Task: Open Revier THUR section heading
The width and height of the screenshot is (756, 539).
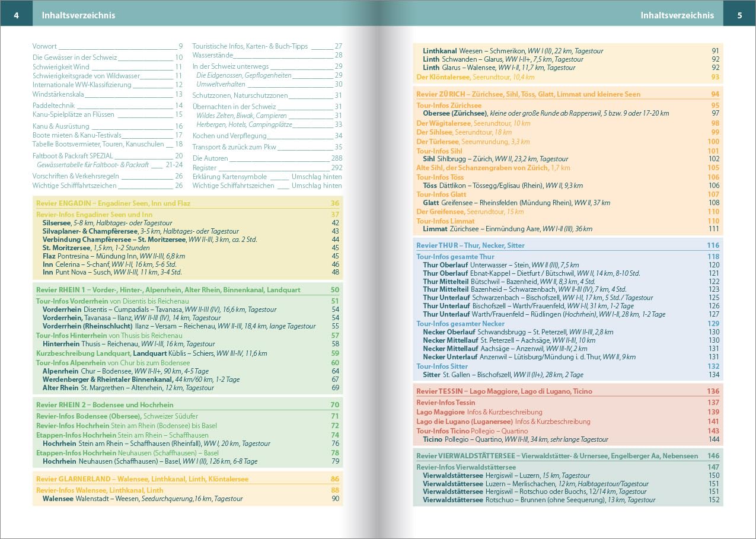Action: (470, 245)
